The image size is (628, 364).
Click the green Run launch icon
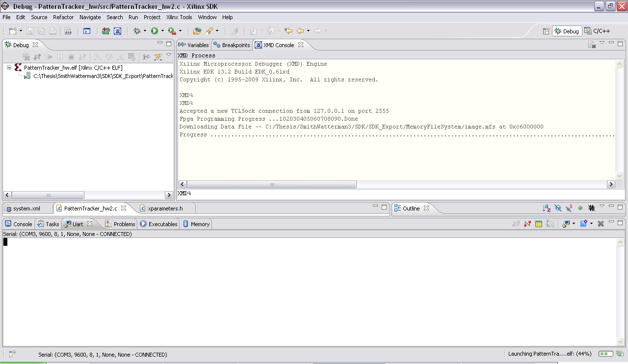point(155,31)
